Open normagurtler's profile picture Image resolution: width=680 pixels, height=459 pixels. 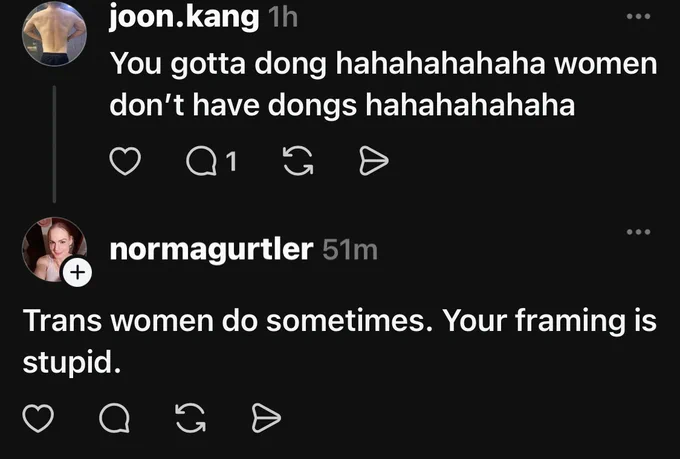click(50, 248)
